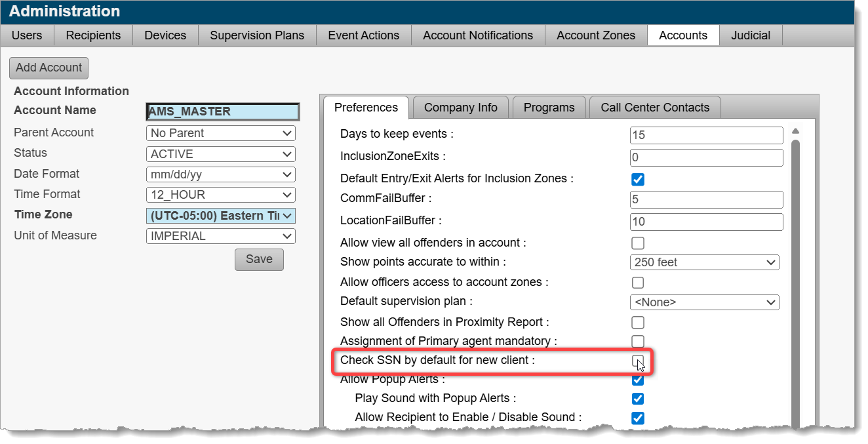Open the Judicial tab
868x444 pixels.
point(750,35)
